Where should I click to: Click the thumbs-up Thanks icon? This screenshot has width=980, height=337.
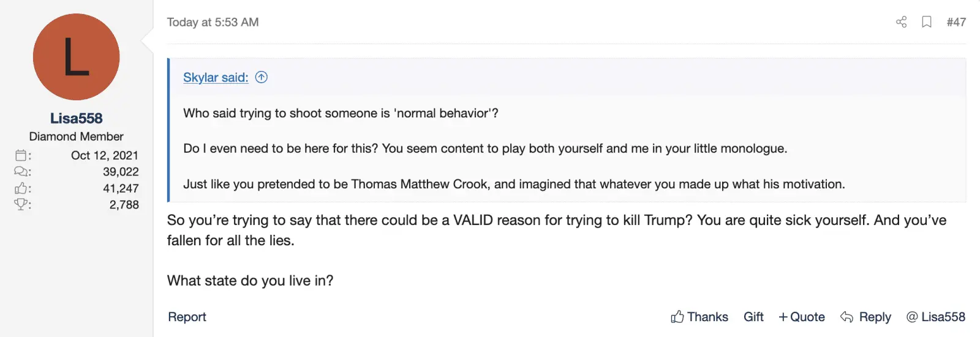(x=677, y=317)
